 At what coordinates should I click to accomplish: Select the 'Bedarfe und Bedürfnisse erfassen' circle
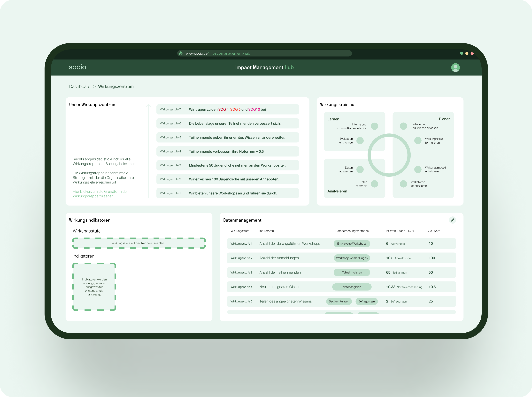point(403,126)
